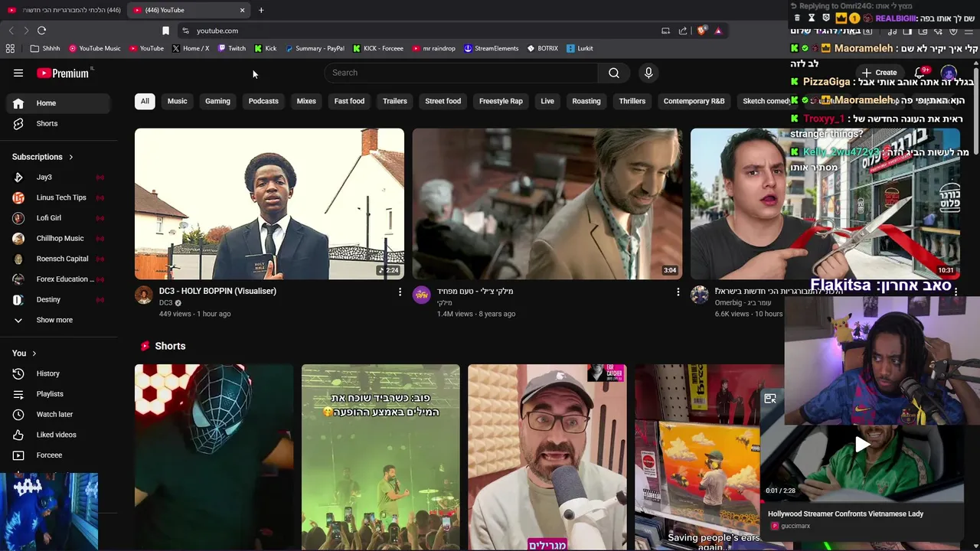This screenshot has height=551, width=980.
Task: Open options menu for the Milky video
Action: (x=678, y=292)
